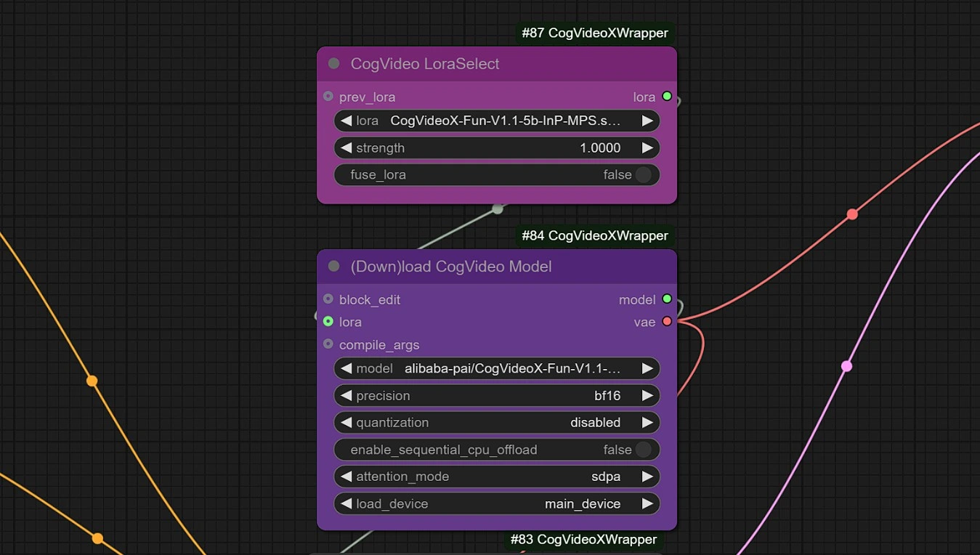Open the attention_mode dropdown showing sdpa

[497, 477]
